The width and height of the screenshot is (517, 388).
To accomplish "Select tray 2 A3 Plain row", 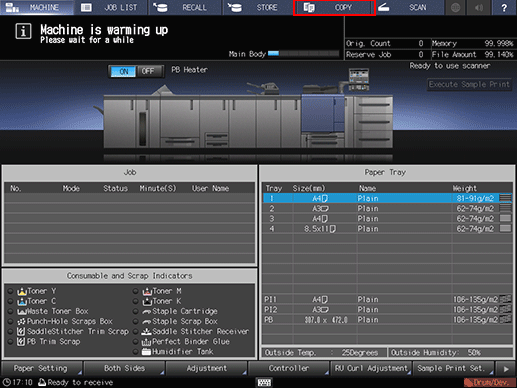I will [387, 209].
